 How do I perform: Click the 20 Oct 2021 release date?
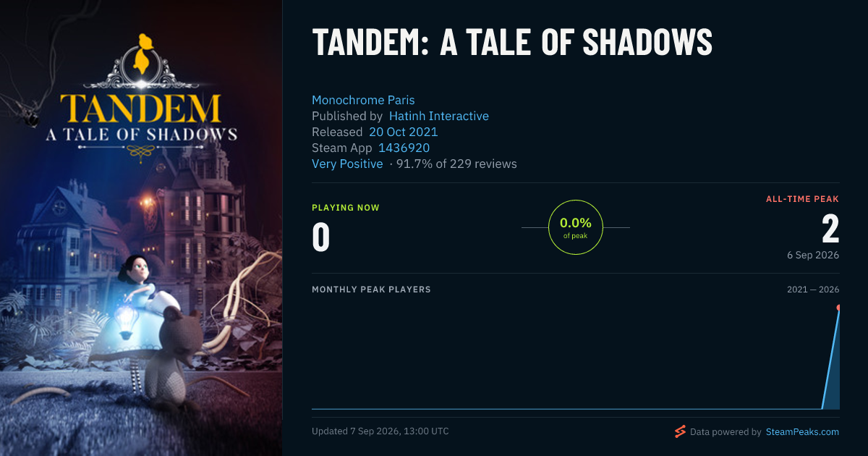pos(404,132)
